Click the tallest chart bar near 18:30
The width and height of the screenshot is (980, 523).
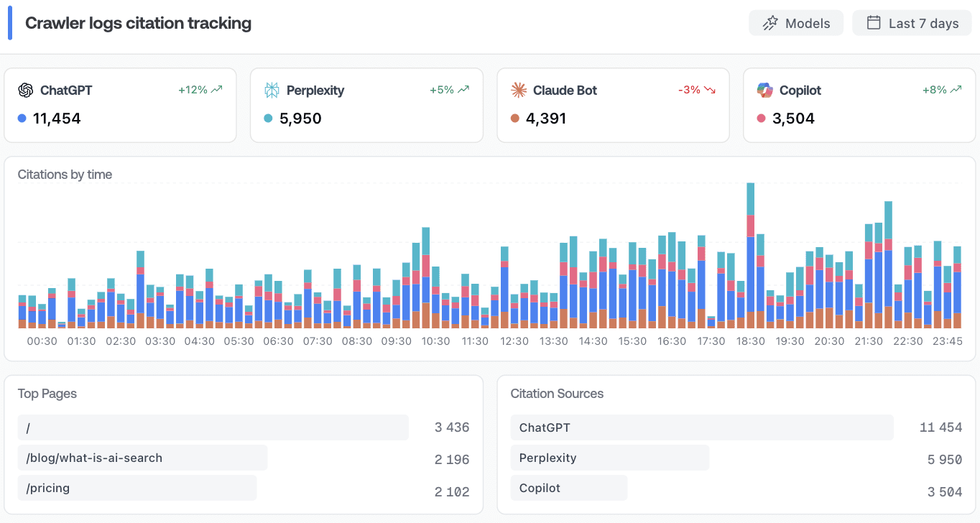coord(750,256)
